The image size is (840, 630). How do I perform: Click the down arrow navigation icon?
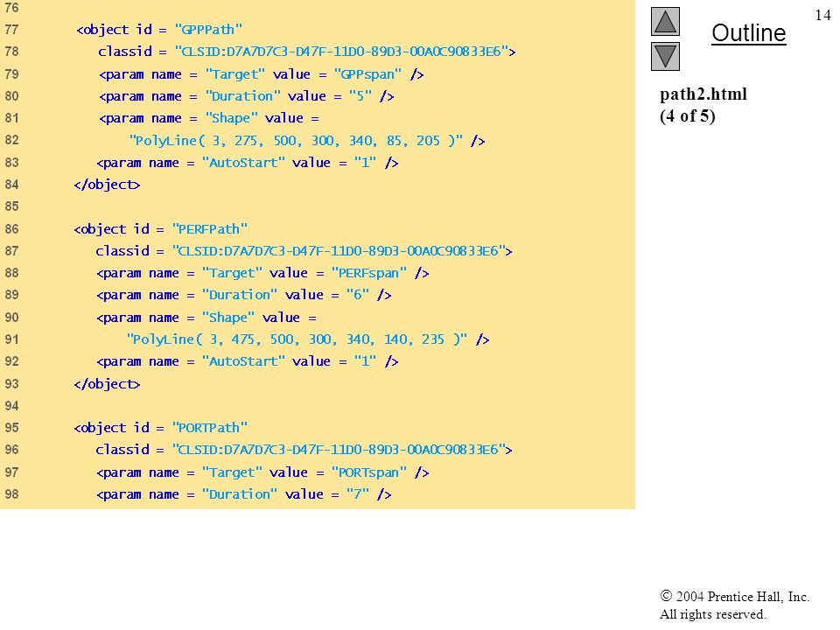(665, 56)
